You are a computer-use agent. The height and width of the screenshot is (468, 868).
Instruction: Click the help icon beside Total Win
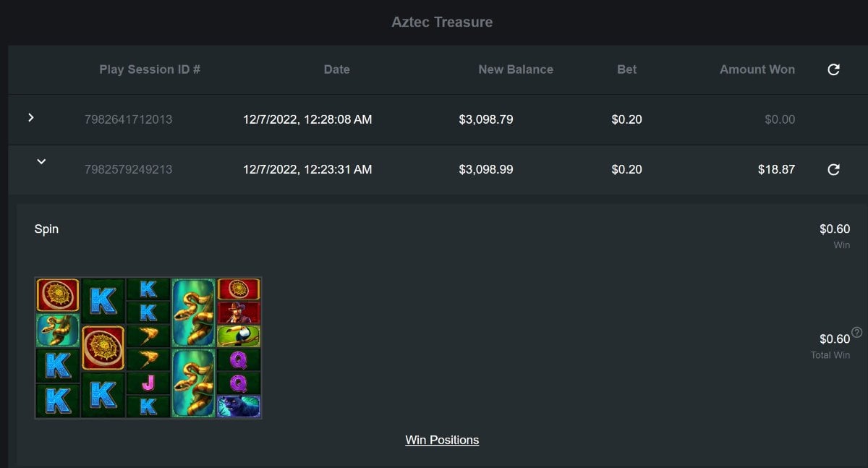coord(857,333)
